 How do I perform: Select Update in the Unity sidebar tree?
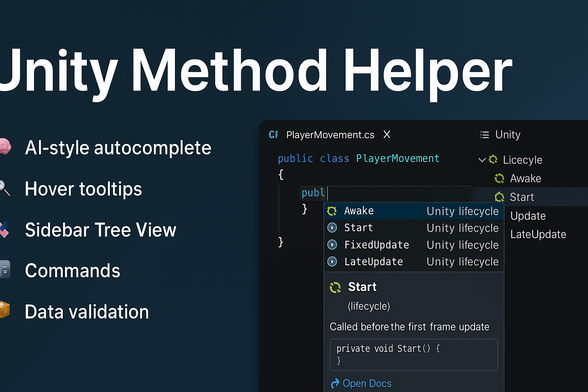528,216
